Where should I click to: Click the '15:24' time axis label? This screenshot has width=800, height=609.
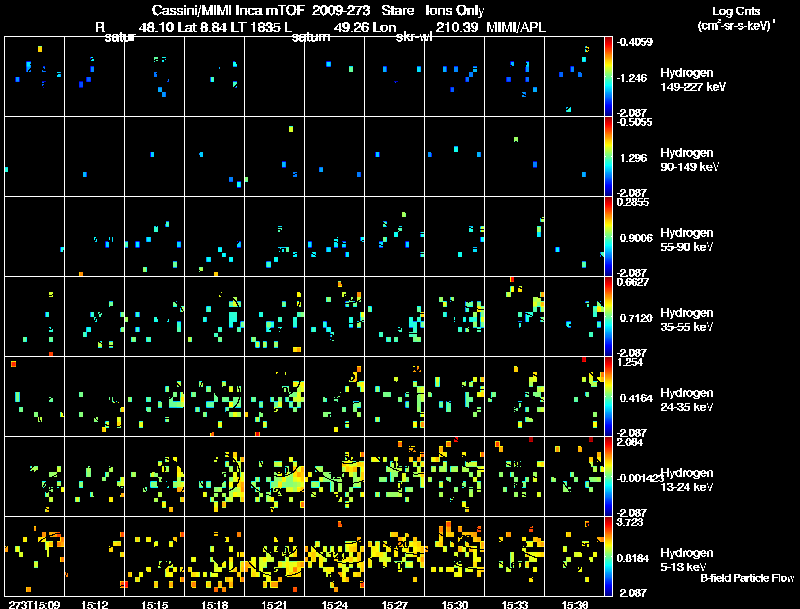tap(335, 604)
